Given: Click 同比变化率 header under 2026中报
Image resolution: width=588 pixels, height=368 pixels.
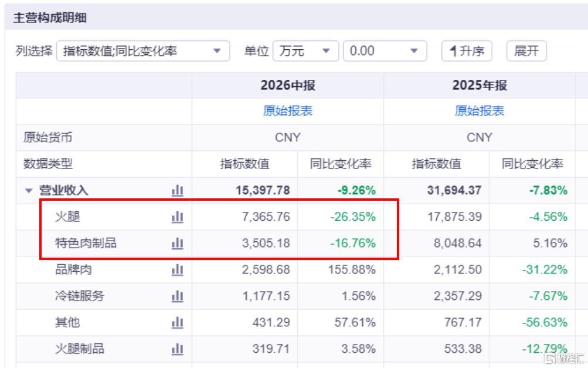Looking at the screenshot, I should point(341,164).
